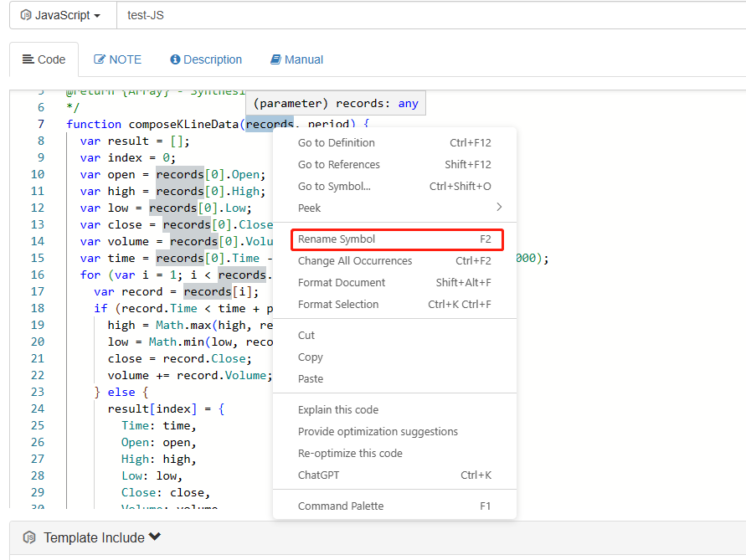The image size is (746, 560).
Task: Click the book icon beside Manual
Action: pos(275,59)
